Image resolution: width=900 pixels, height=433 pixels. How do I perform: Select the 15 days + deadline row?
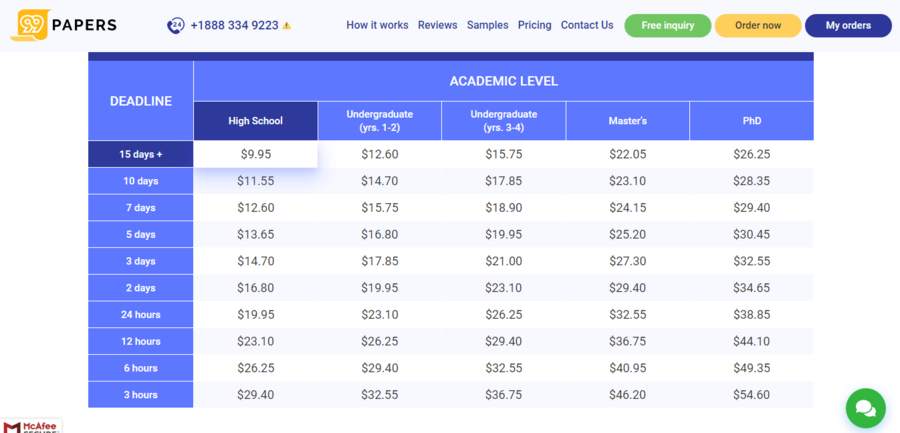point(141,154)
